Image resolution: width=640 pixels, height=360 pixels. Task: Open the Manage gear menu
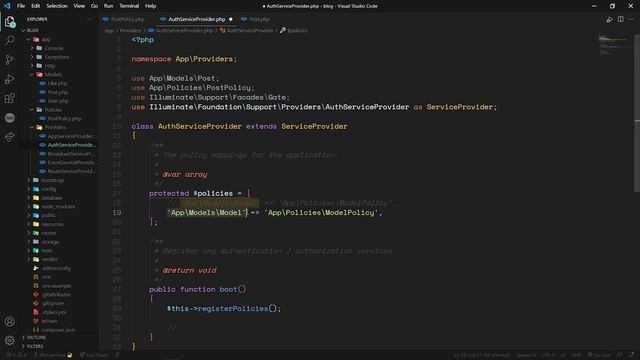[x=10, y=340]
